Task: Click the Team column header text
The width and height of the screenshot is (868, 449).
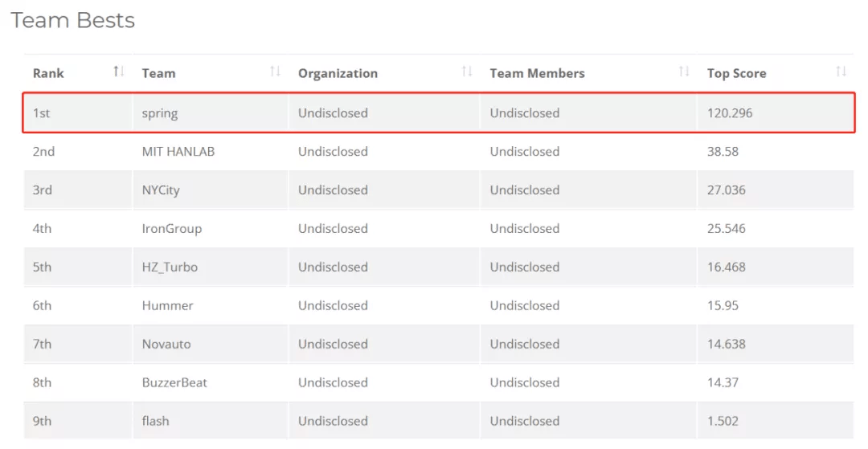Action: (x=158, y=73)
